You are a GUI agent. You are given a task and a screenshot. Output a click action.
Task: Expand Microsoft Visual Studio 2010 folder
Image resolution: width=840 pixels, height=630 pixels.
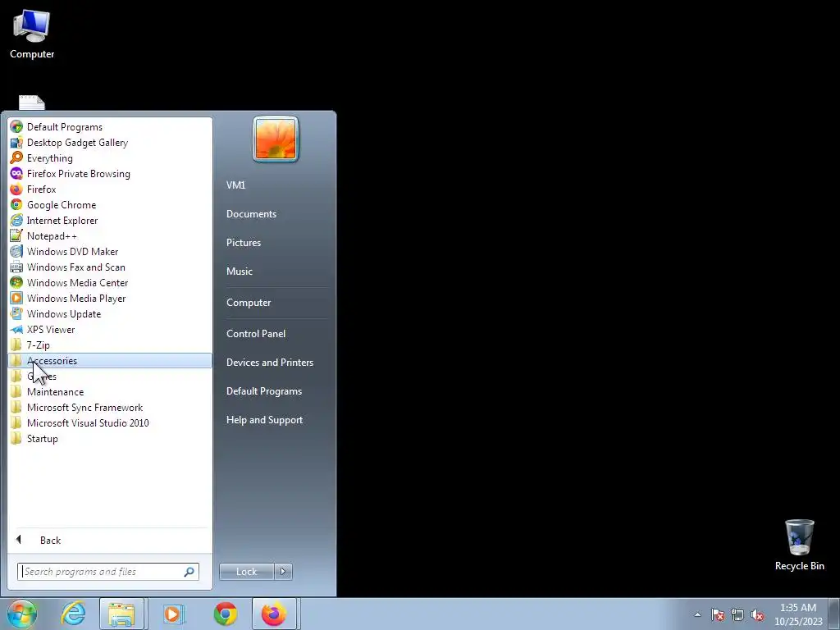[x=110, y=422]
